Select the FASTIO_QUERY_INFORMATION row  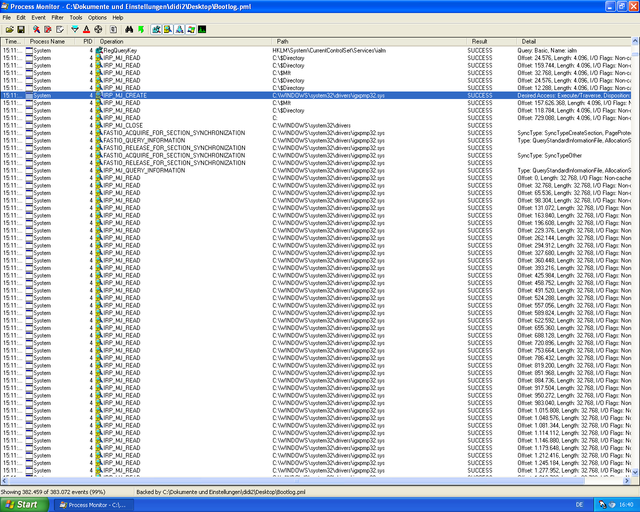click(x=316, y=140)
